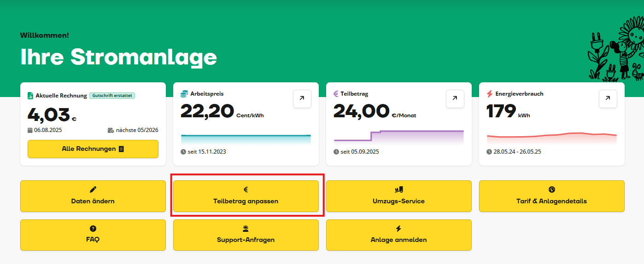644x264 pixels.
Task: Go to Tarif & Anlagendetails
Action: coord(552,196)
